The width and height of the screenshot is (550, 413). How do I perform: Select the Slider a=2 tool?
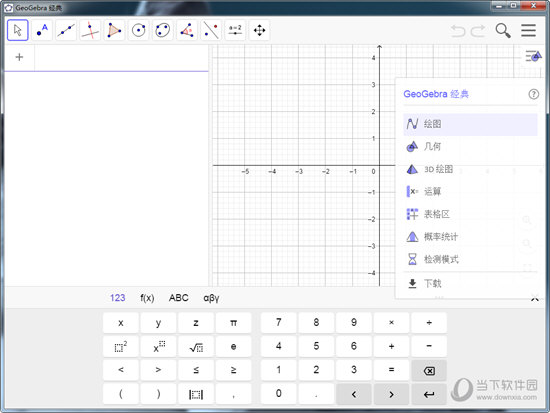pyautogui.click(x=235, y=30)
